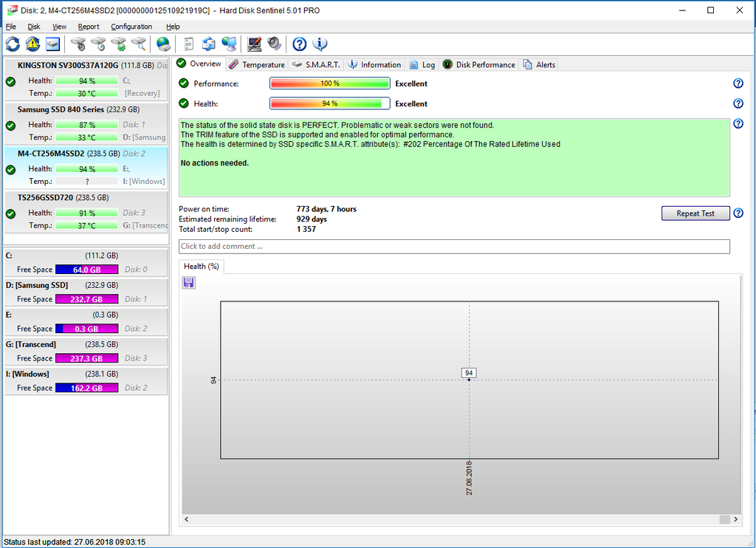
Task: Open help via the blue question mark toolbar icon
Action: click(x=299, y=44)
